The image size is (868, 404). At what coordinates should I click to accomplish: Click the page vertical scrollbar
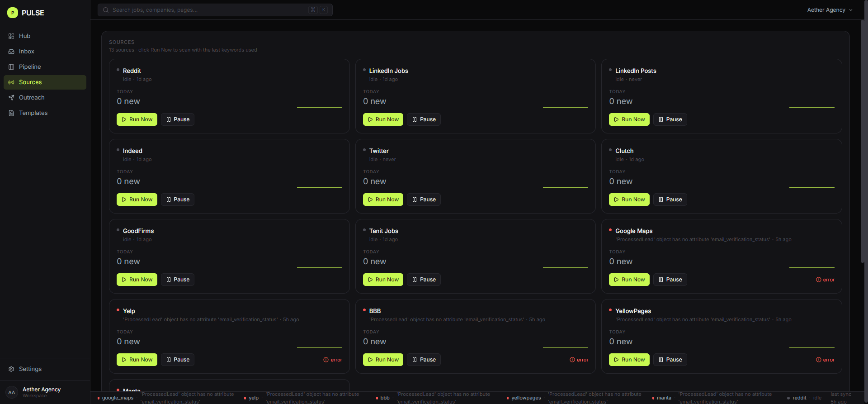(x=863, y=141)
